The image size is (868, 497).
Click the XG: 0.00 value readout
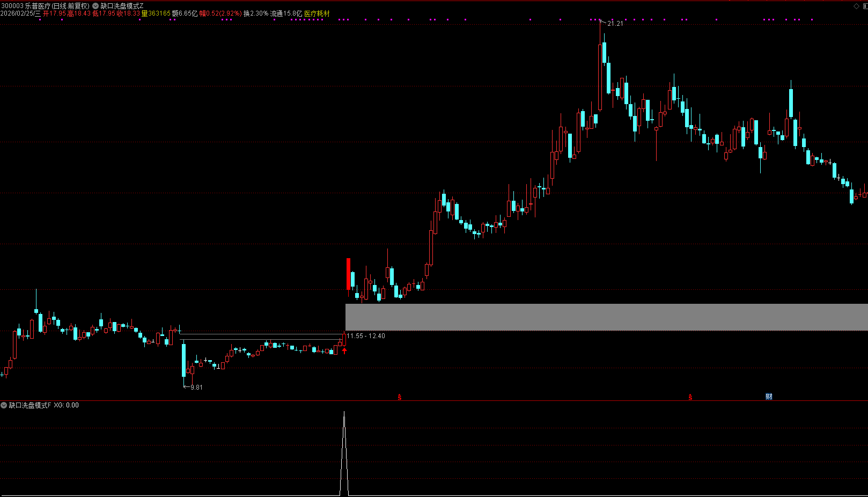click(67, 405)
